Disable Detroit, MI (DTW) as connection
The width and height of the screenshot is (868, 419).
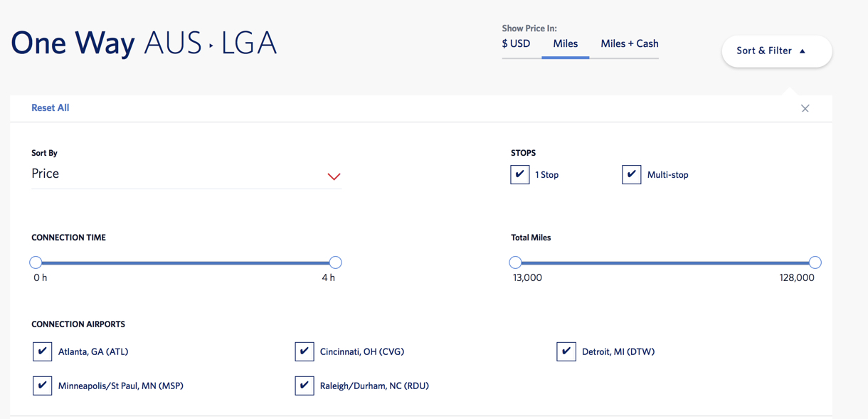[x=566, y=351]
